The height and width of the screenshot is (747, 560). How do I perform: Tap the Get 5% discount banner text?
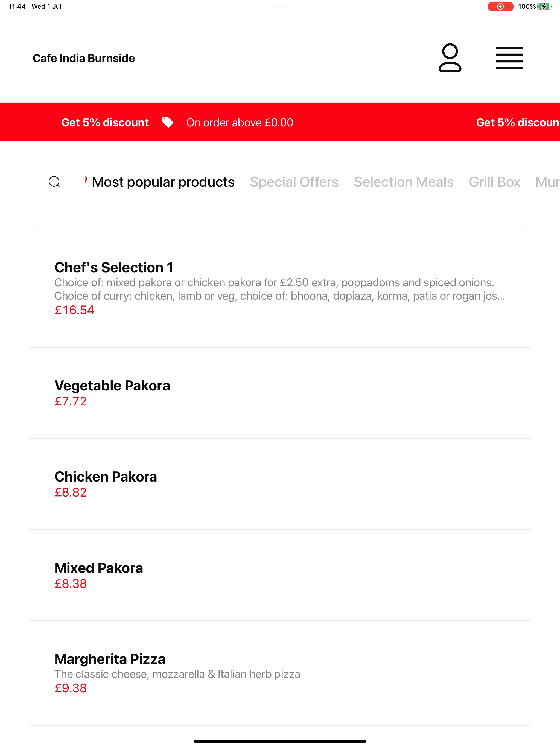[x=105, y=122]
